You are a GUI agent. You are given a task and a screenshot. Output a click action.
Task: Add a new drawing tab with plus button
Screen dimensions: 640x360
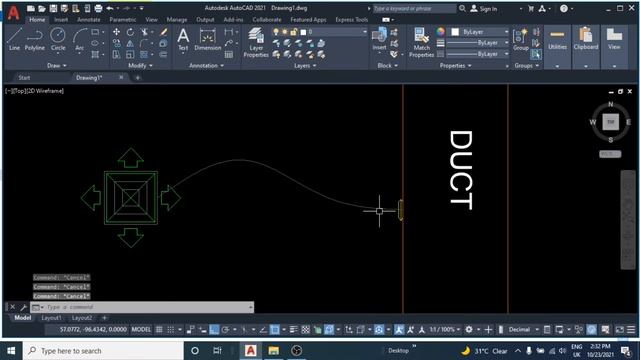(x=138, y=78)
